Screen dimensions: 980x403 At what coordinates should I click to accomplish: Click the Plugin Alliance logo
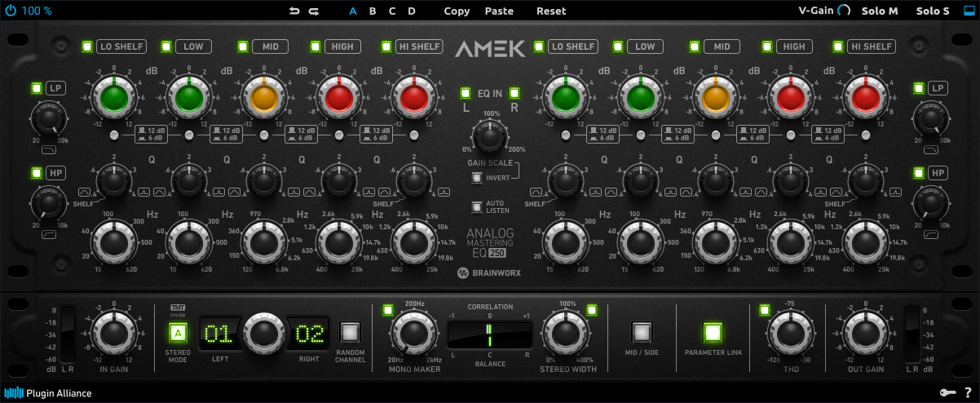click(x=48, y=392)
